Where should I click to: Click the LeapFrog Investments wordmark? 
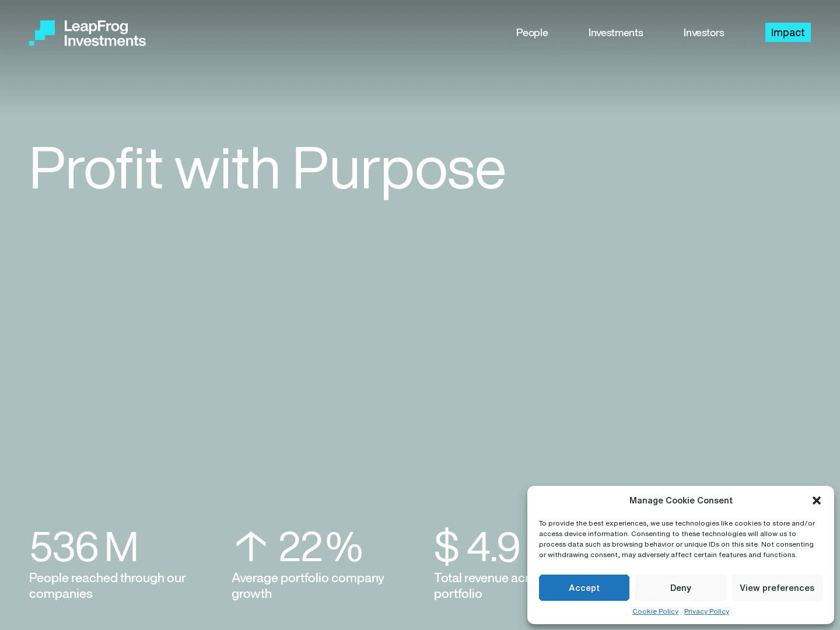click(104, 33)
